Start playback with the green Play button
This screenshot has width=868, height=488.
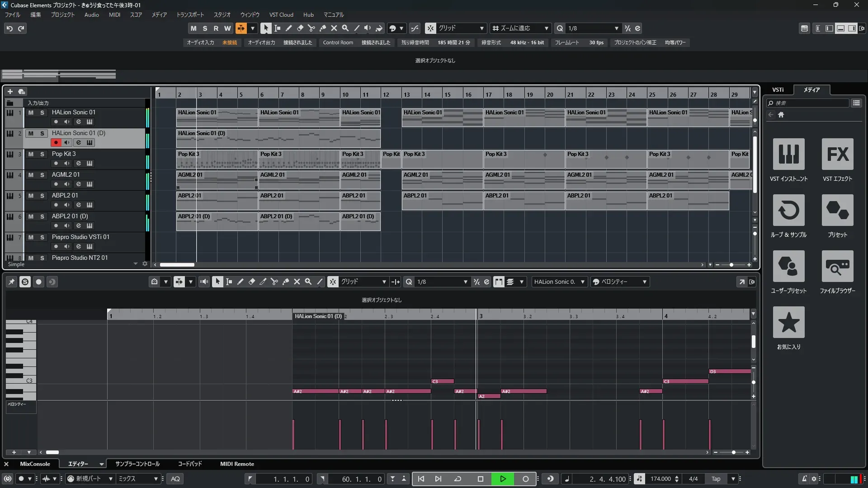pos(502,479)
